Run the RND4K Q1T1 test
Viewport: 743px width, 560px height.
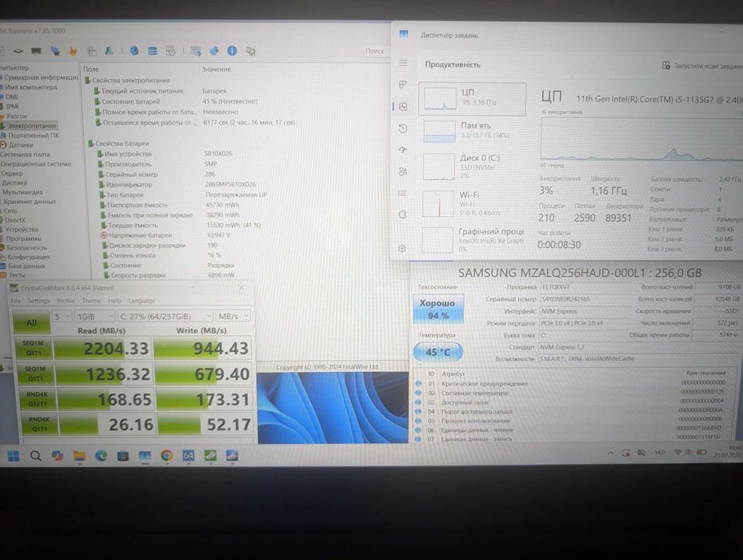click(39, 424)
